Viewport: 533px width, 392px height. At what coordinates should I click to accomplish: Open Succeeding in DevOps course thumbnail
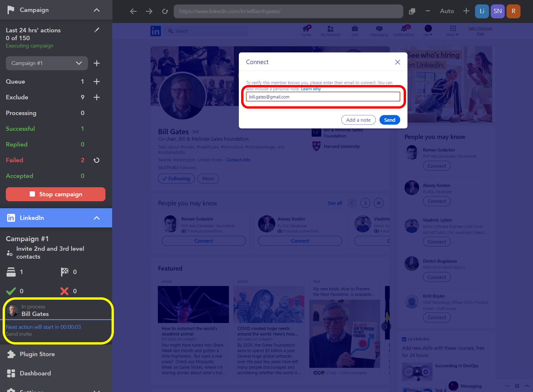pyautogui.click(x=417, y=371)
